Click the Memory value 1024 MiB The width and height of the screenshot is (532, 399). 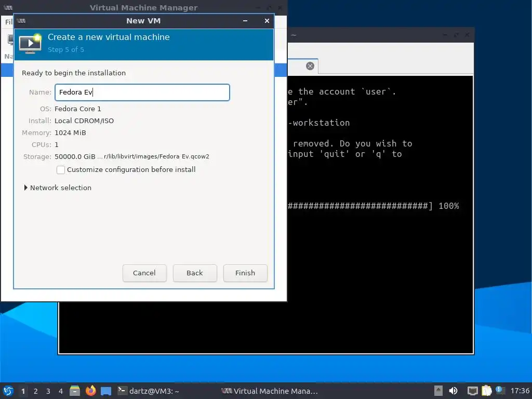(x=70, y=132)
